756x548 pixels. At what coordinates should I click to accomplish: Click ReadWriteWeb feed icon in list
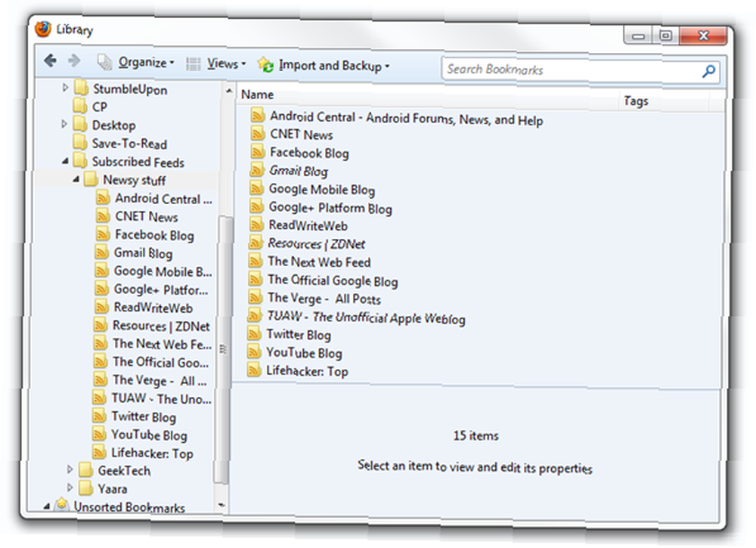click(256, 224)
